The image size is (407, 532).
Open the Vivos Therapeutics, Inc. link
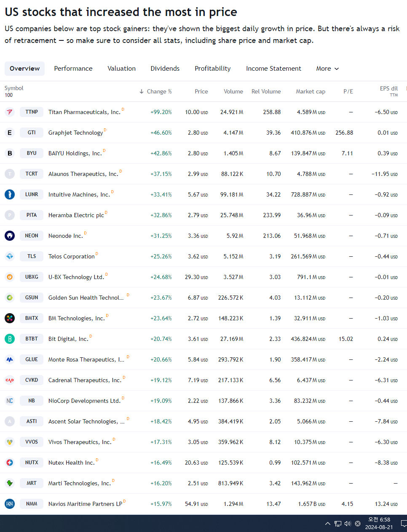pos(80,442)
